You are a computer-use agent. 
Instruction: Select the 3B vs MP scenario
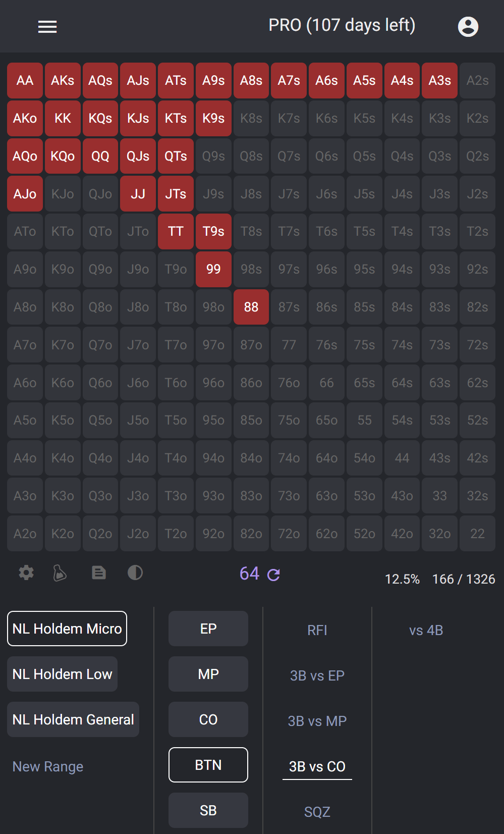(x=317, y=721)
